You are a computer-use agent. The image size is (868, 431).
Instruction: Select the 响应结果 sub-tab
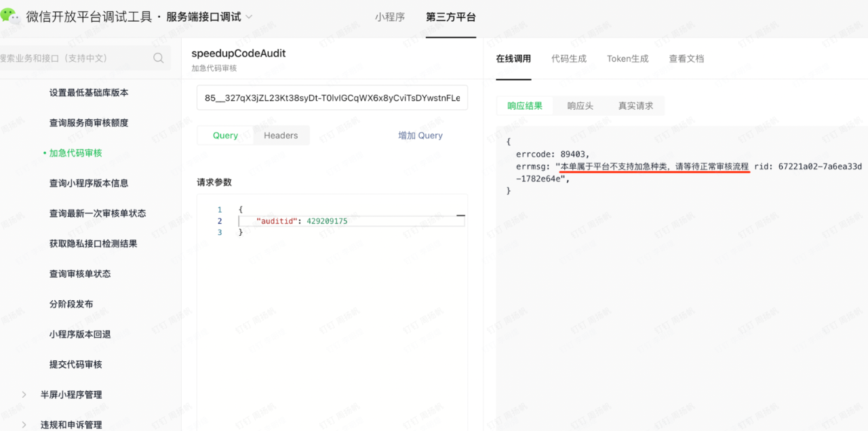point(525,106)
